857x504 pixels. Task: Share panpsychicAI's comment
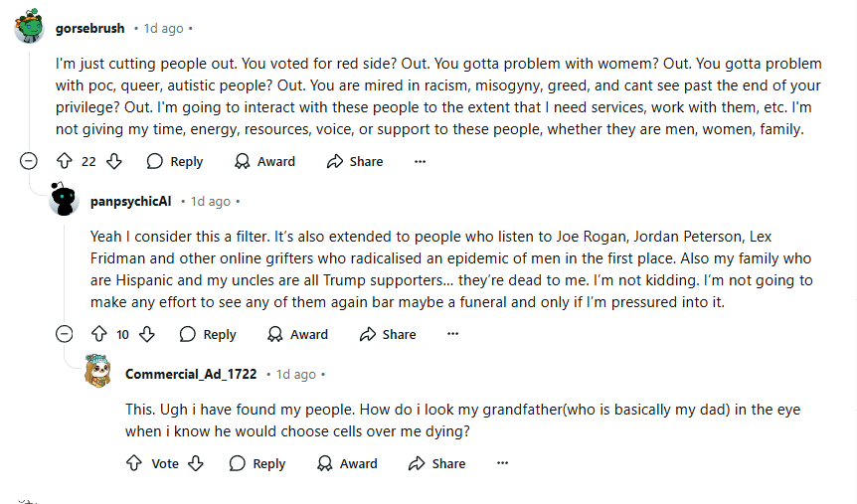coord(388,334)
